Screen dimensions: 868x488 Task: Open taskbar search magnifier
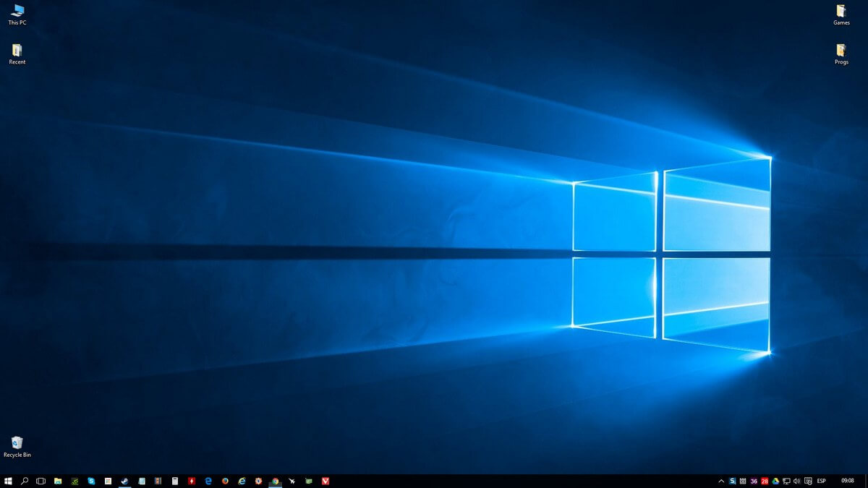[x=25, y=481]
